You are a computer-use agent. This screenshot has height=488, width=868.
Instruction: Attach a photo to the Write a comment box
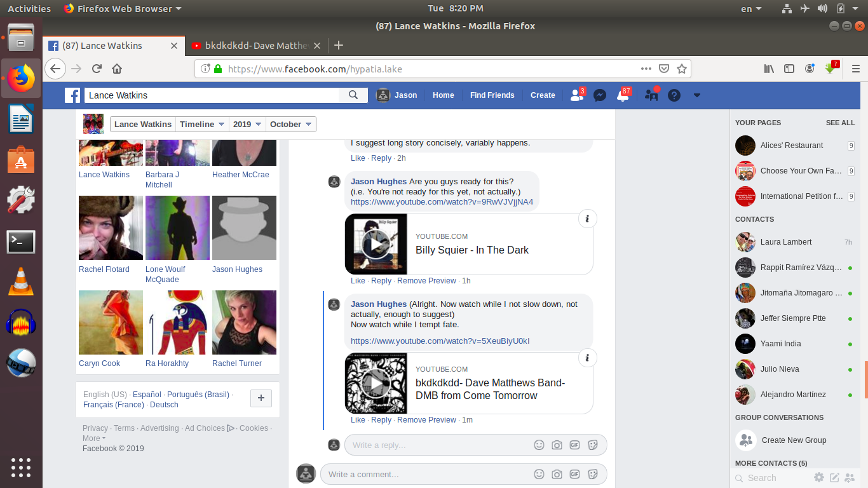557,474
